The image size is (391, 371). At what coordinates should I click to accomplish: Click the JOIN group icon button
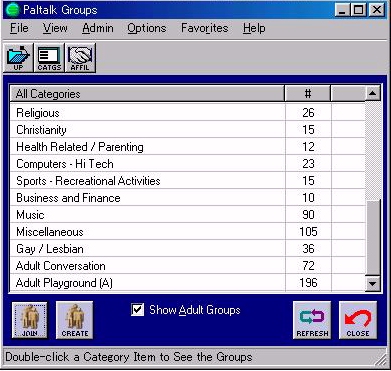[30, 320]
